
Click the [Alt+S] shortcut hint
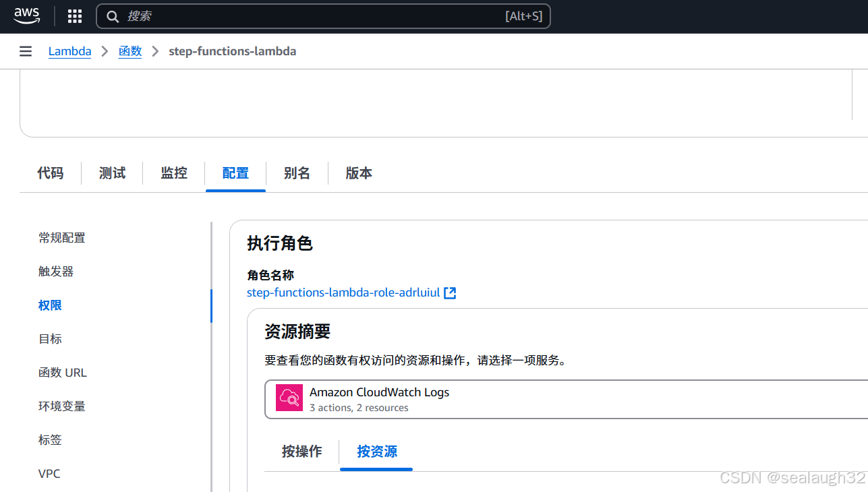tap(524, 16)
